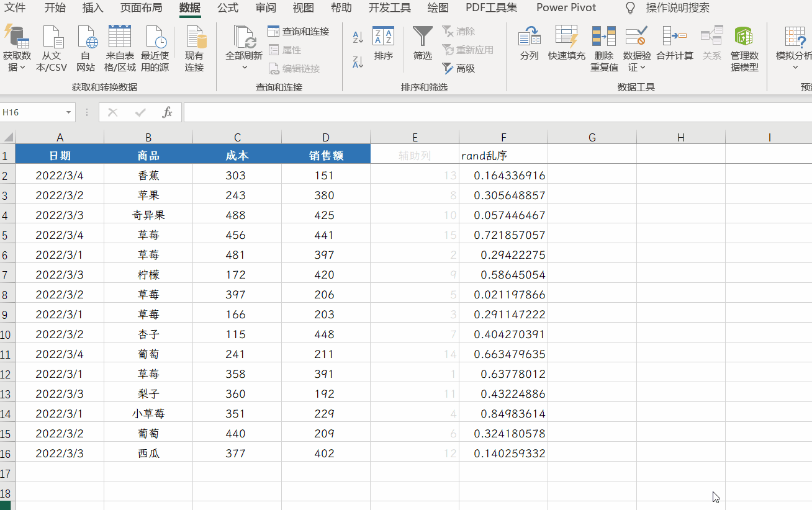Click 编辑链接 (Edit Links)
This screenshot has width=812, height=510.
coord(294,68)
